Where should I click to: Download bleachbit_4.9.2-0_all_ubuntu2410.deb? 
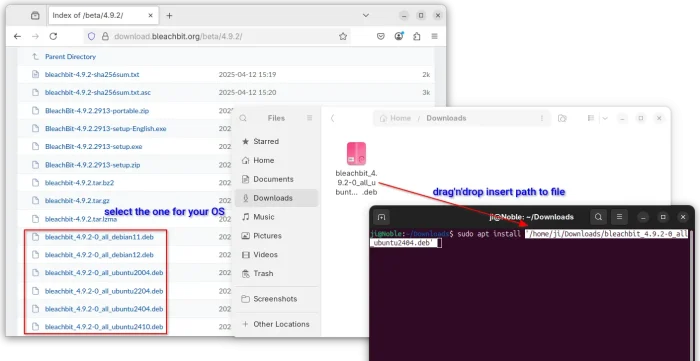click(x=104, y=327)
